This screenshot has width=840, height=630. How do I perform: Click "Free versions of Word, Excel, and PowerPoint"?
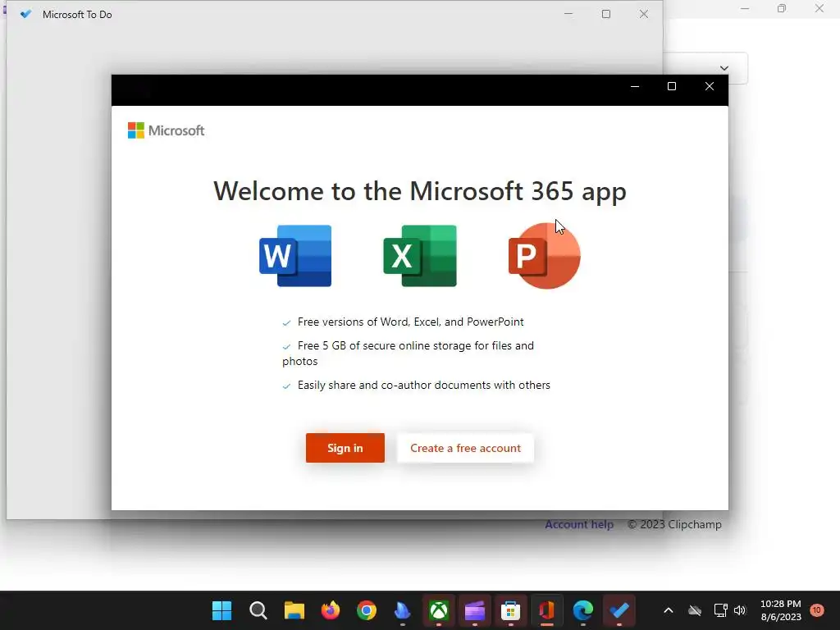(x=410, y=322)
